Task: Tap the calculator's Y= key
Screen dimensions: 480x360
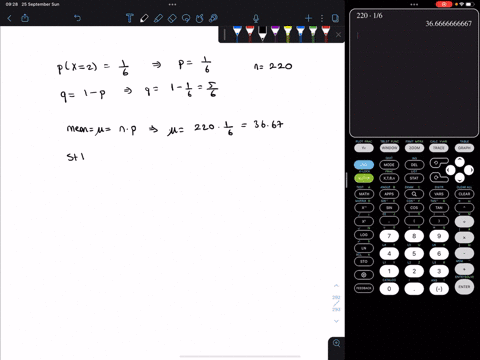Action: point(364,148)
